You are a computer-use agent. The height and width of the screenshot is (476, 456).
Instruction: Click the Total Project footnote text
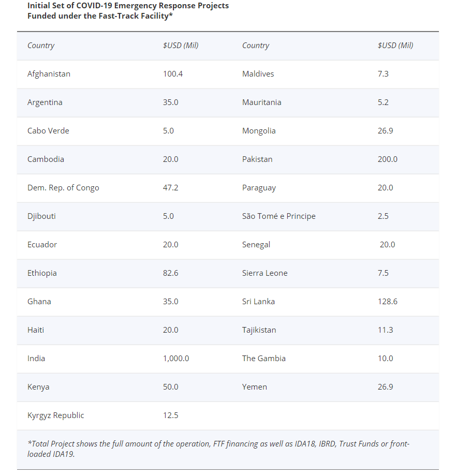click(x=218, y=449)
